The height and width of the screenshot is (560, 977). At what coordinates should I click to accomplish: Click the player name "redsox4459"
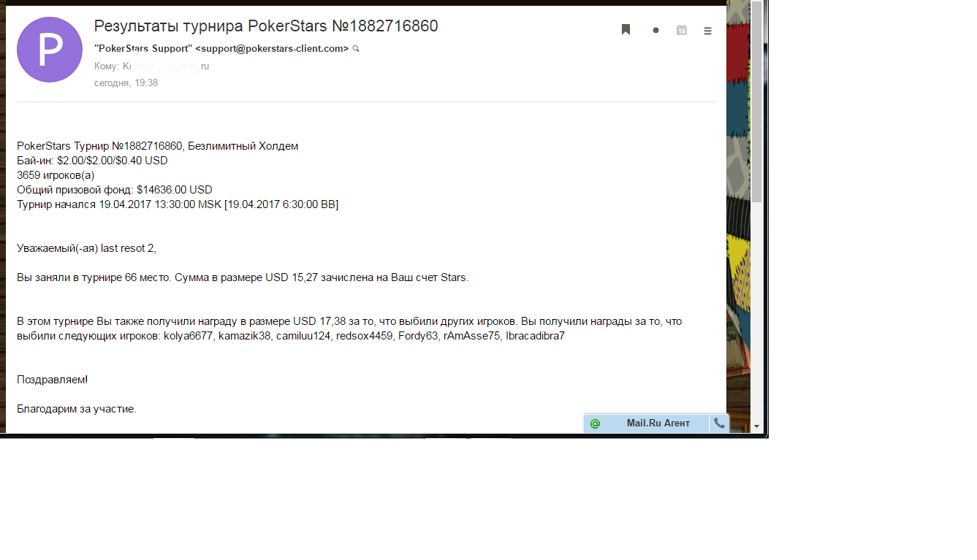pyautogui.click(x=365, y=336)
